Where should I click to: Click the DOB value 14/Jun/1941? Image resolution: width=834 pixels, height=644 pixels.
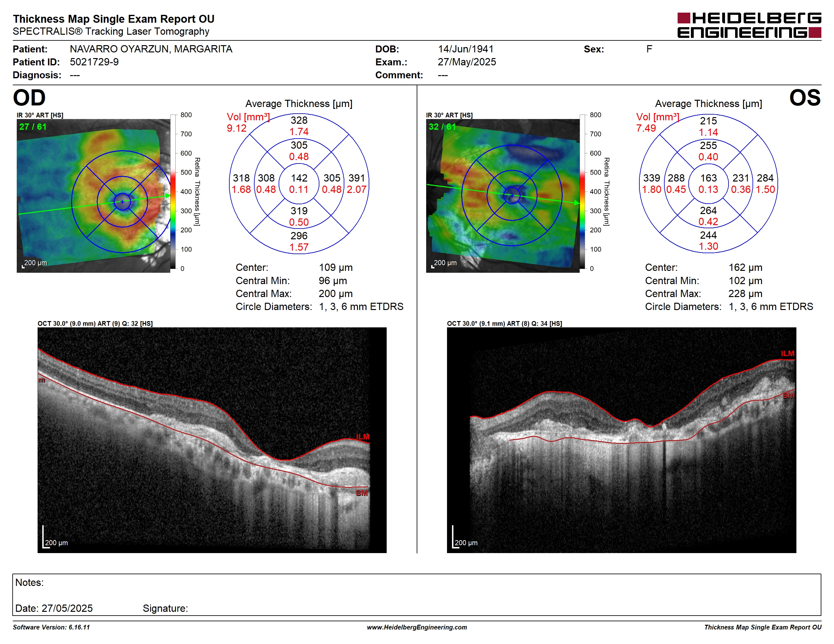[x=466, y=49]
